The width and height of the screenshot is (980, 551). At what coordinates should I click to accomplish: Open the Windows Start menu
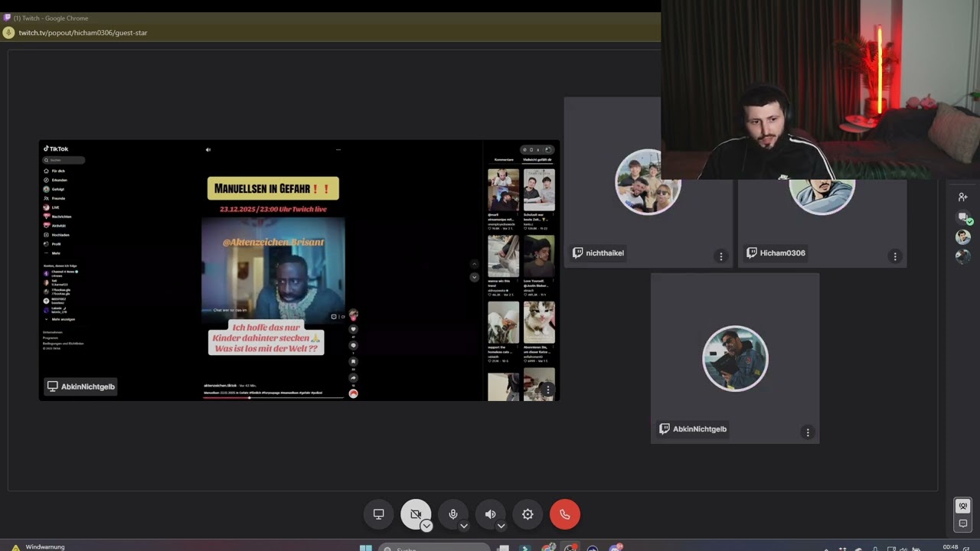coord(366,548)
